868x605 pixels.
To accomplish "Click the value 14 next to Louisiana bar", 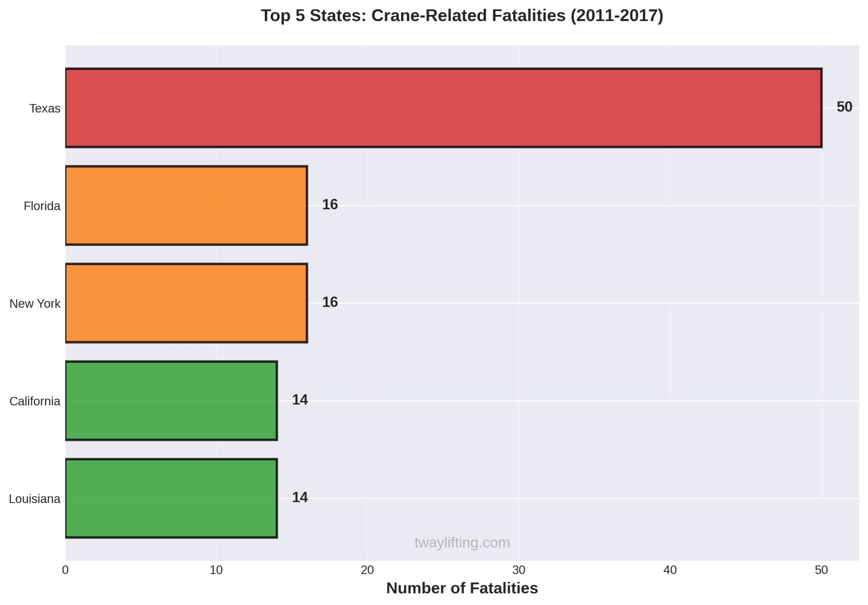I will [300, 497].
